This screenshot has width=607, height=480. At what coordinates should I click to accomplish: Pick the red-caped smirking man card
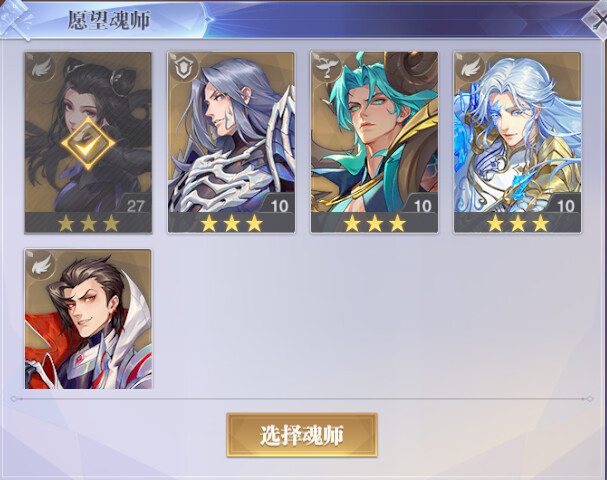88,319
